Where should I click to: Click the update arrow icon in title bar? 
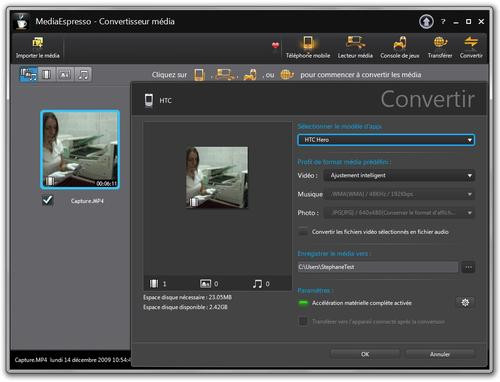[426, 22]
